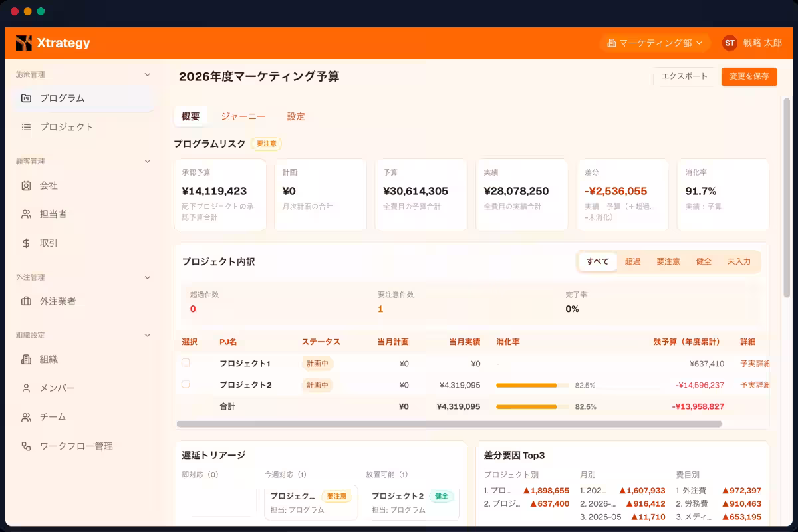Click the ST user avatar

pyautogui.click(x=730, y=43)
